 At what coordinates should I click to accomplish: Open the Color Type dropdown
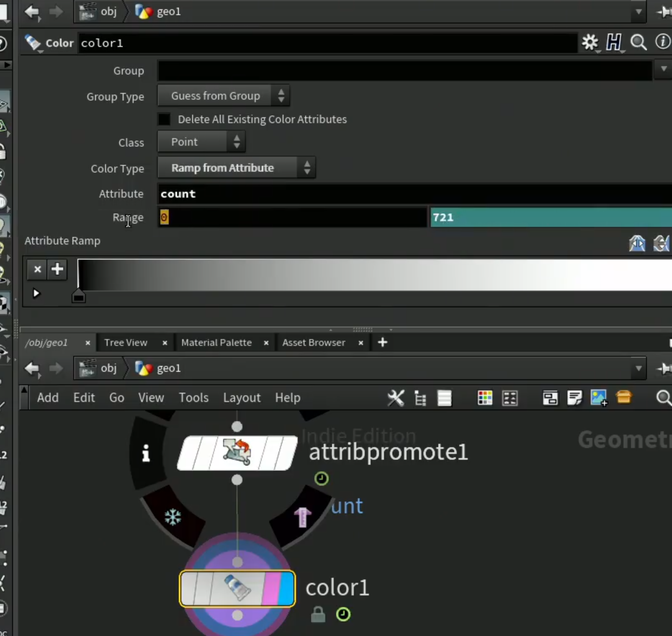[x=237, y=168]
